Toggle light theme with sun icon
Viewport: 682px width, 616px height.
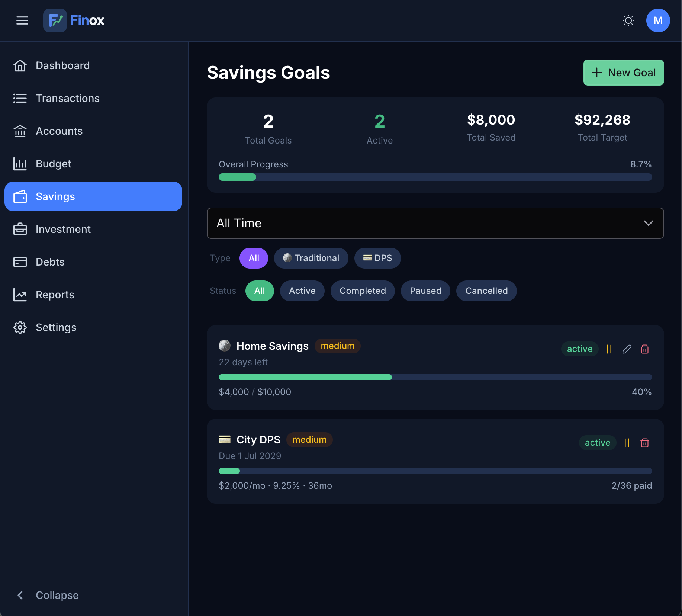[628, 20]
